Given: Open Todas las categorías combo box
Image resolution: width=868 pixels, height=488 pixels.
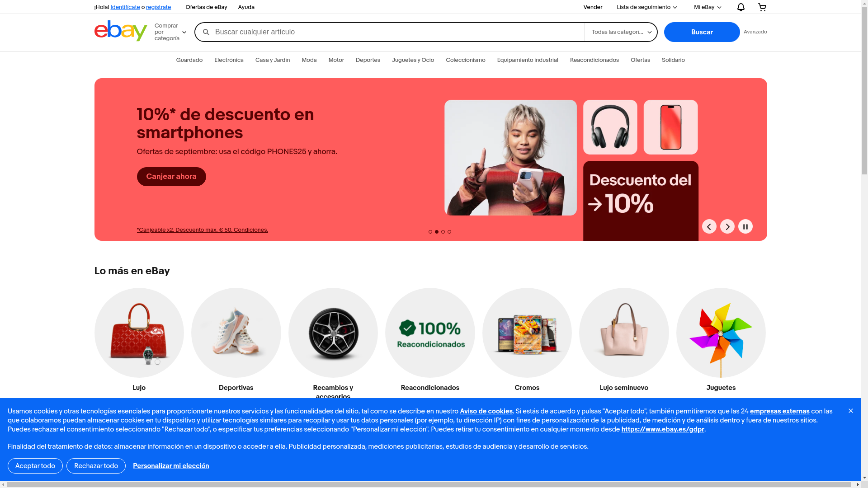Looking at the screenshot, I should click(621, 32).
